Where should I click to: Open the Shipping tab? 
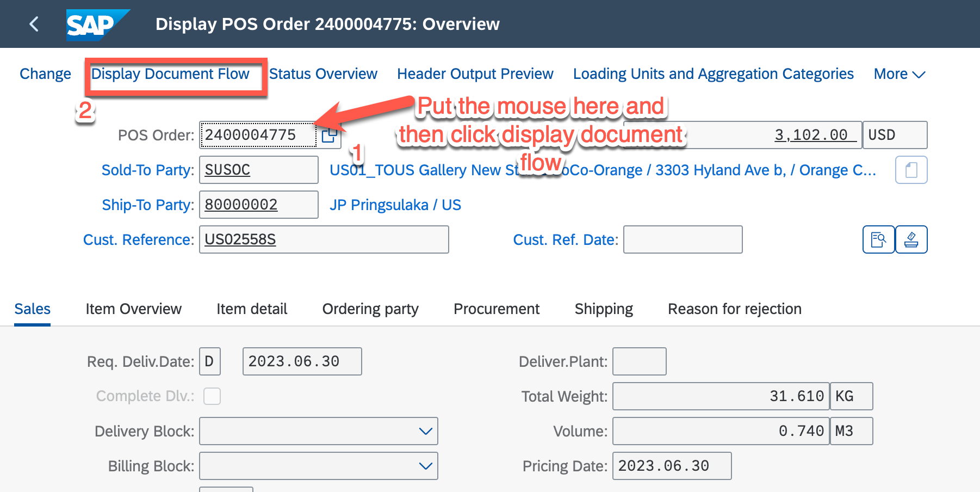604,309
